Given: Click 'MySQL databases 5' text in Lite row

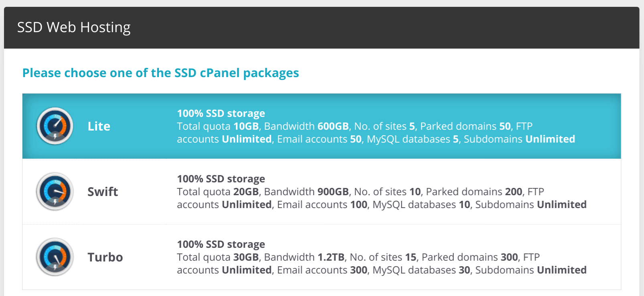Looking at the screenshot, I should click(413, 139).
